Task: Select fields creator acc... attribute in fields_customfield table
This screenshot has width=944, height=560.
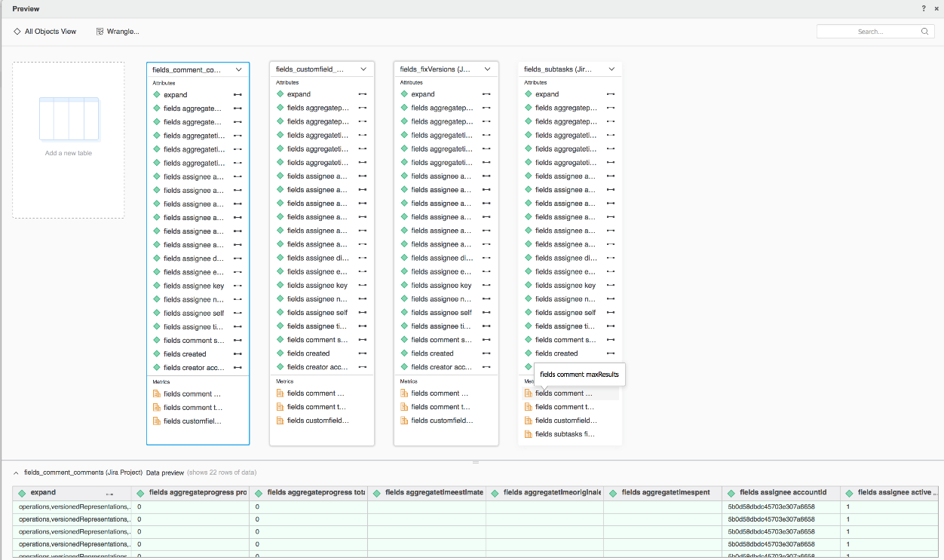Action: click(317, 367)
